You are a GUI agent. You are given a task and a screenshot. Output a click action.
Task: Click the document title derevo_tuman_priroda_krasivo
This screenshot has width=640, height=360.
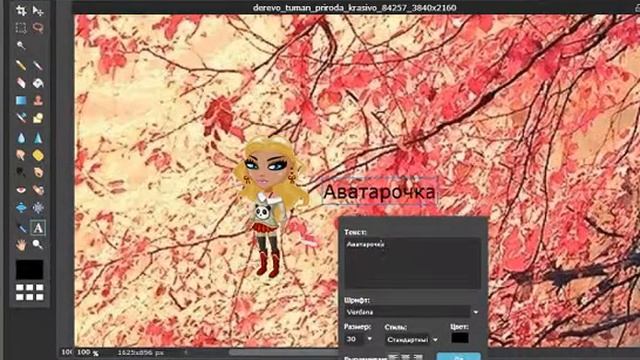point(354,8)
